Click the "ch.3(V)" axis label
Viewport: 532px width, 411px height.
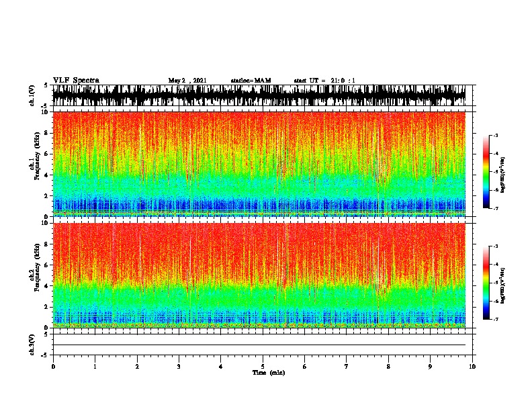tap(32, 345)
